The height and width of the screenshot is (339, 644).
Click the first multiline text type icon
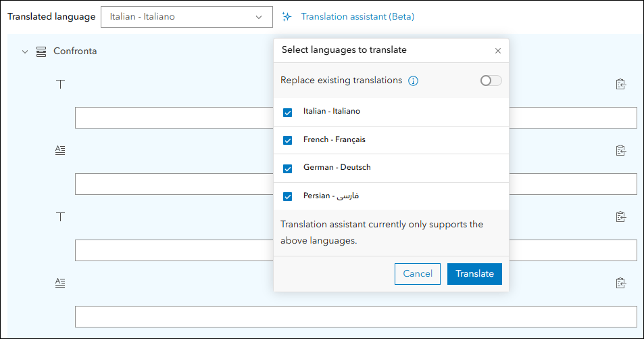(61, 150)
